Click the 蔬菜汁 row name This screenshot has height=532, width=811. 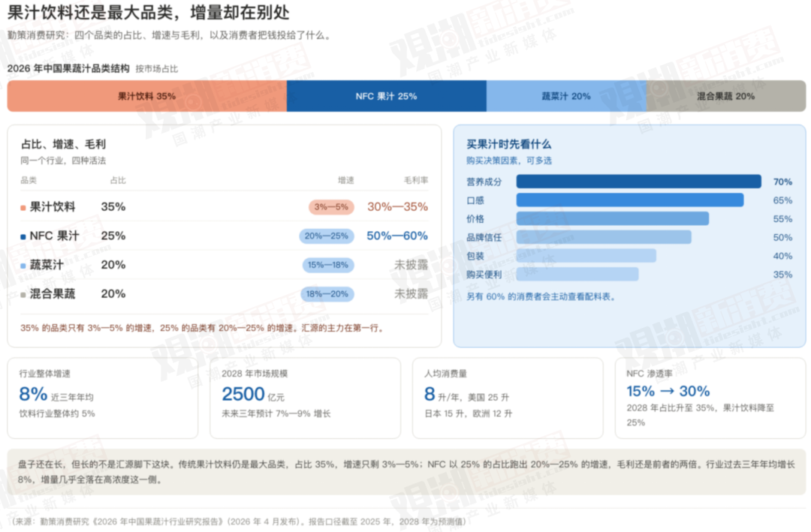[x=47, y=265]
